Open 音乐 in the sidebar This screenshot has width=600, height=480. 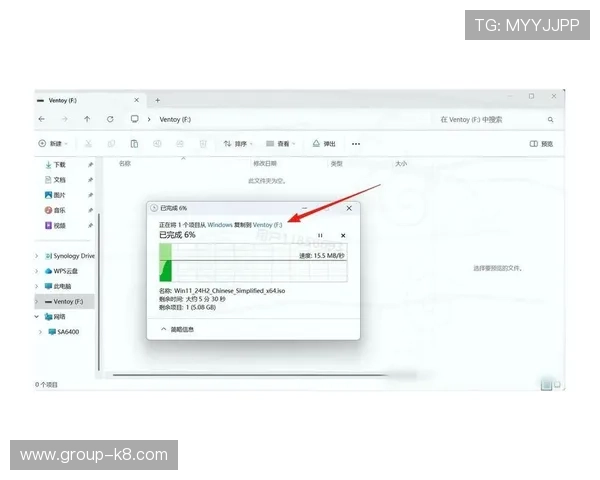tap(55, 210)
